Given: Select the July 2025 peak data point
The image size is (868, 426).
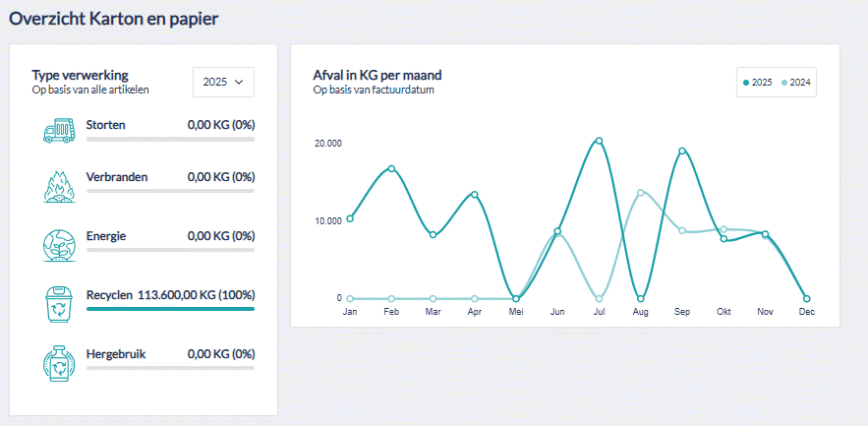Looking at the screenshot, I should (598, 141).
